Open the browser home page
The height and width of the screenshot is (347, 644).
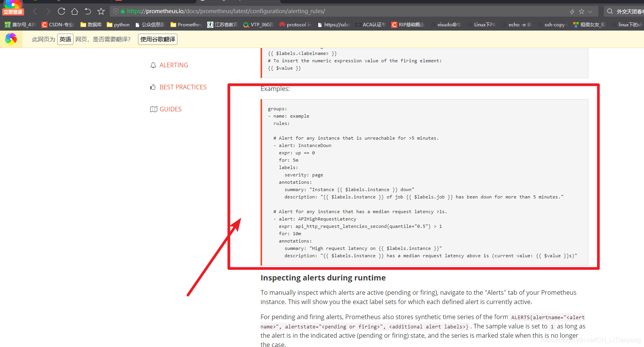[75, 11]
